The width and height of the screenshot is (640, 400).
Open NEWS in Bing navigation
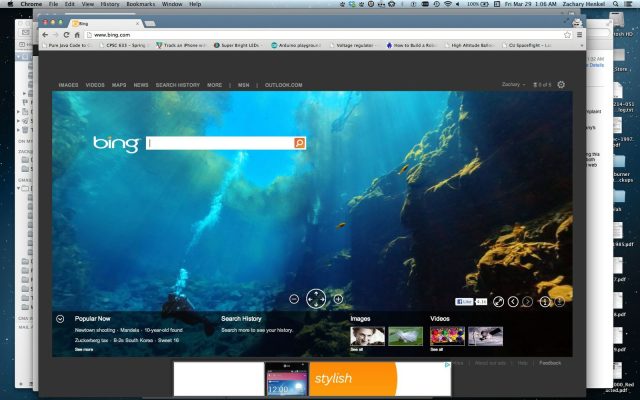point(141,85)
